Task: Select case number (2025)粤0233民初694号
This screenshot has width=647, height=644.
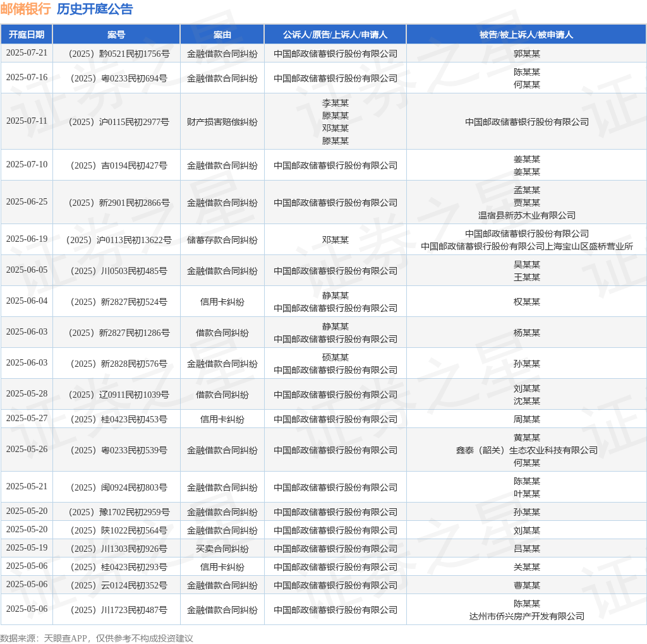Action: coord(119,78)
